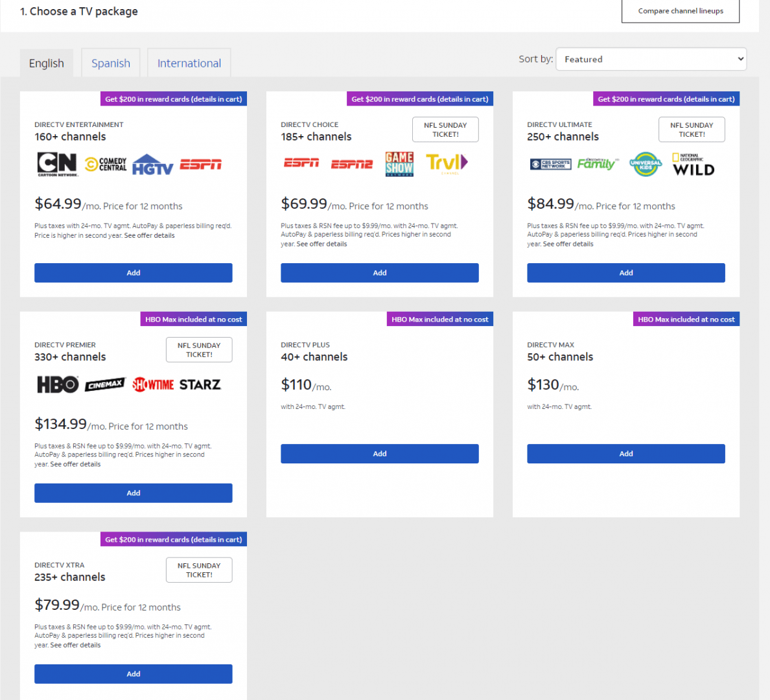Image resolution: width=770 pixels, height=700 pixels.
Task: Click the $134.99 price text
Action: click(x=60, y=423)
